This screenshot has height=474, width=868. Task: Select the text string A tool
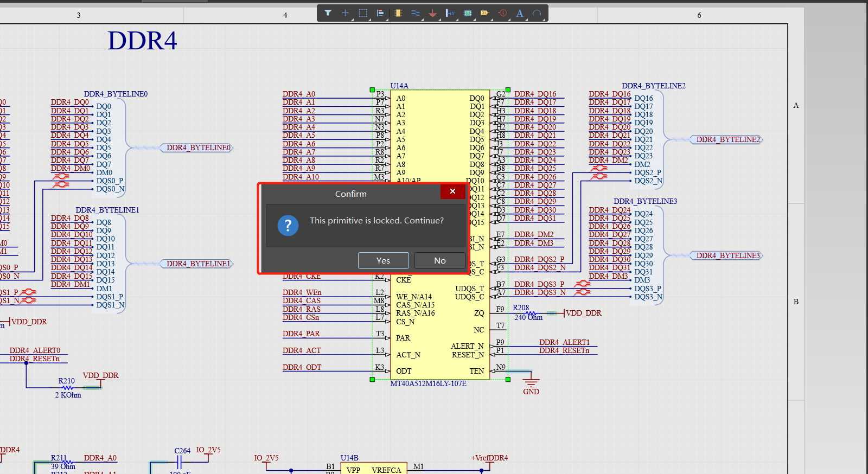(x=520, y=13)
